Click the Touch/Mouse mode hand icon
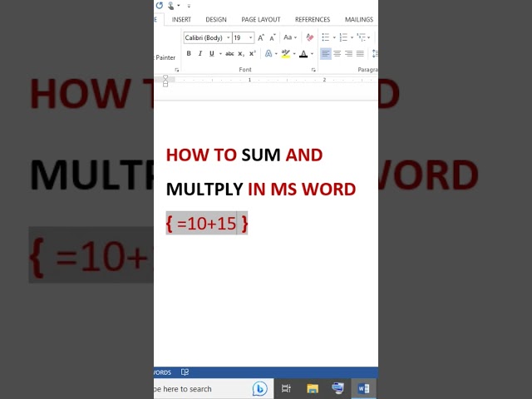The image size is (532, 399). (171, 6)
